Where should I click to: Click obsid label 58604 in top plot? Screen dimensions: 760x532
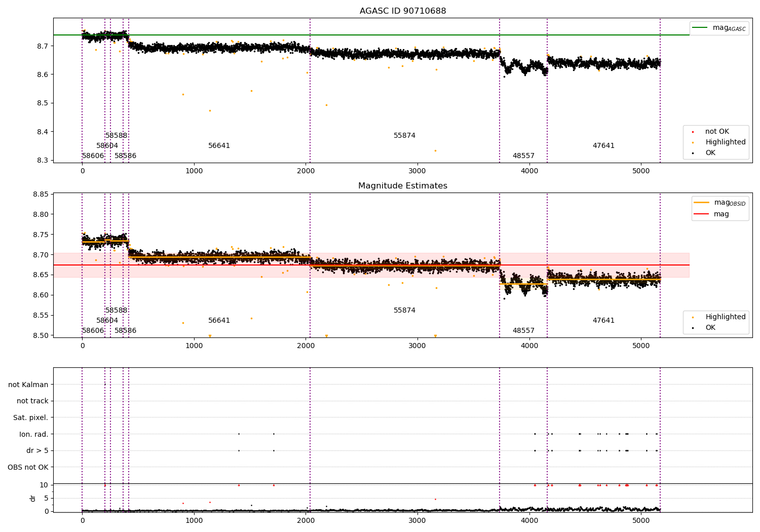coord(107,146)
